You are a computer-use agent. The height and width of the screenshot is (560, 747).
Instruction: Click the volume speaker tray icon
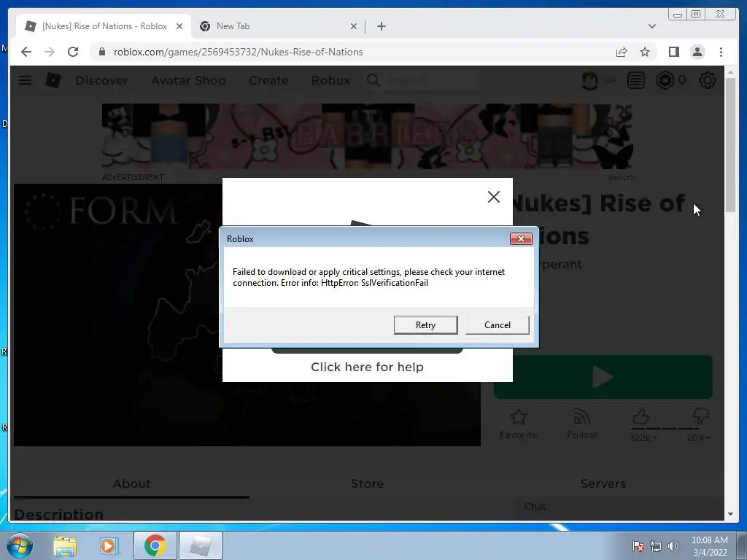tap(673, 546)
